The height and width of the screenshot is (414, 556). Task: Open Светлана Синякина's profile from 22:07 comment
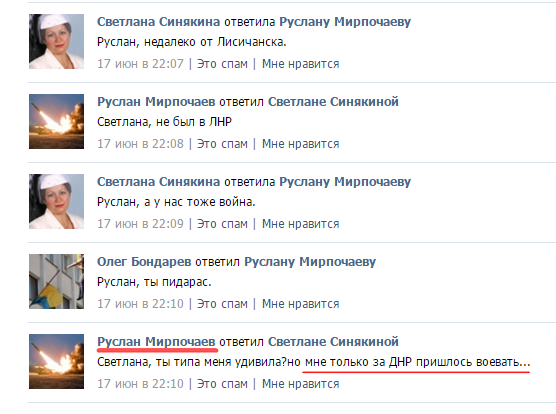point(159,22)
